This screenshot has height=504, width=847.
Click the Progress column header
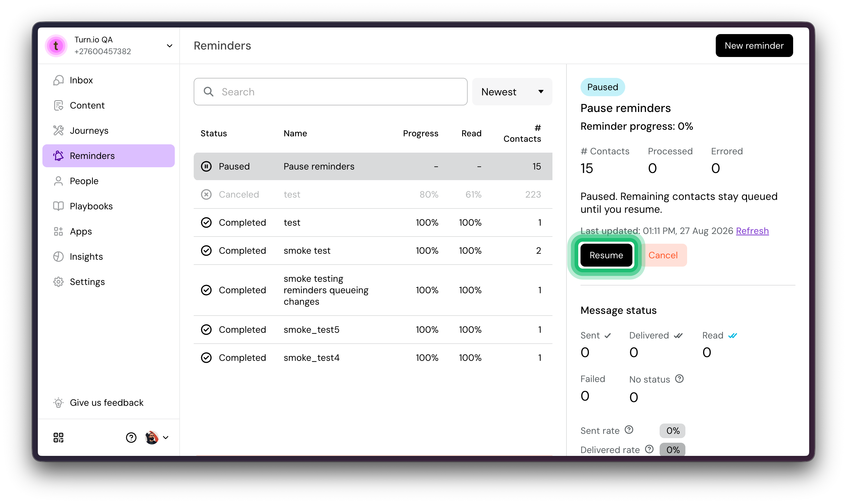coord(421,133)
